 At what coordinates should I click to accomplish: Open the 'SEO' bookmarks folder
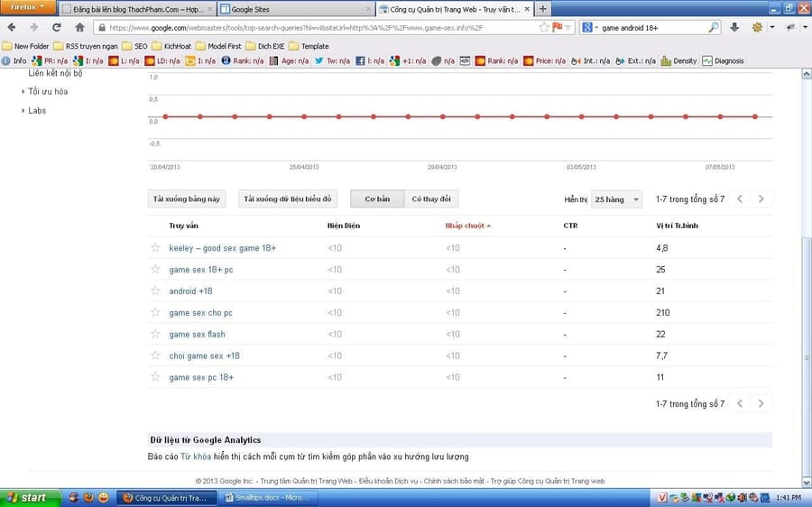click(134, 46)
